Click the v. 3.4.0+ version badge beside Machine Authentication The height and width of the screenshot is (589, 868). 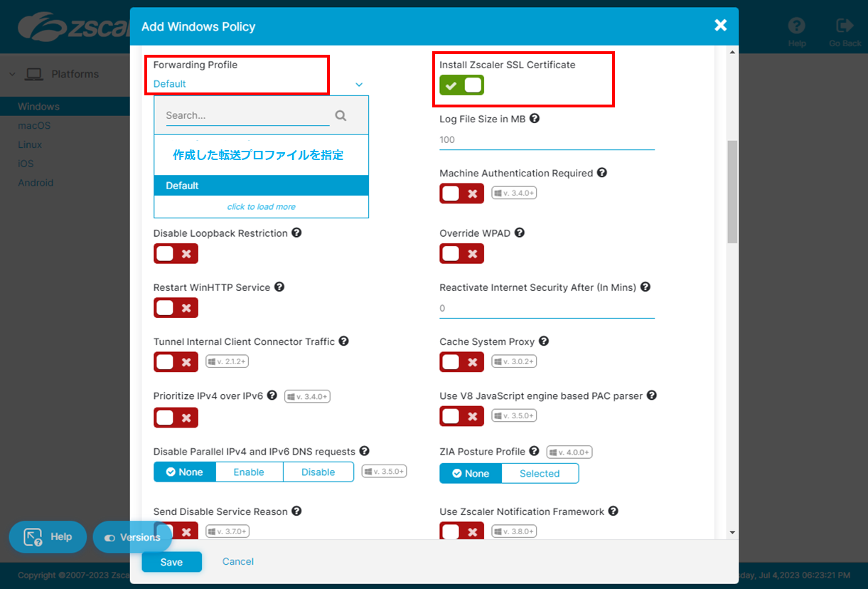(x=514, y=193)
